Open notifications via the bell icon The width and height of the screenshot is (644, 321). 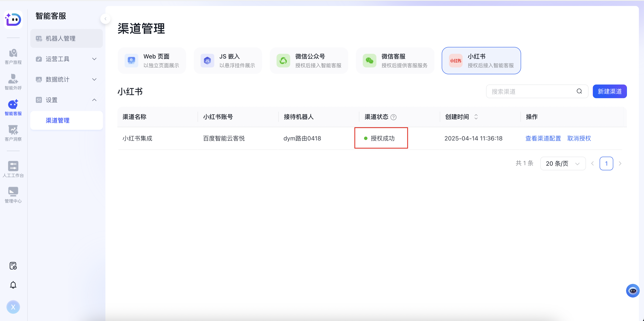[13, 285]
